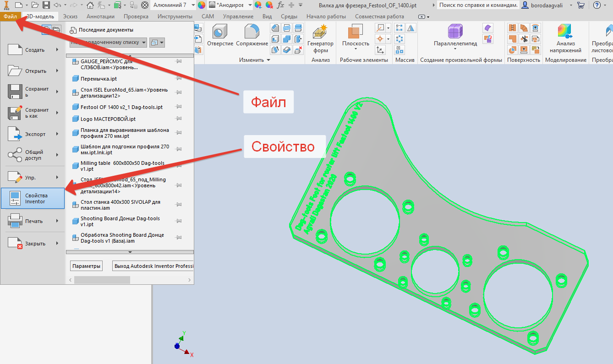Click the Circular pattern icon
This screenshot has height=364, width=613.
[400, 39]
